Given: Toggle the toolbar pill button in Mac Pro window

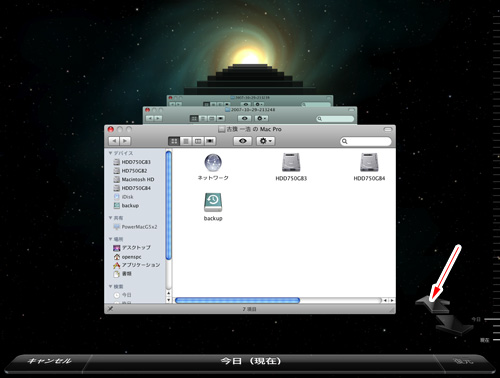Looking at the screenshot, I should (x=388, y=129).
